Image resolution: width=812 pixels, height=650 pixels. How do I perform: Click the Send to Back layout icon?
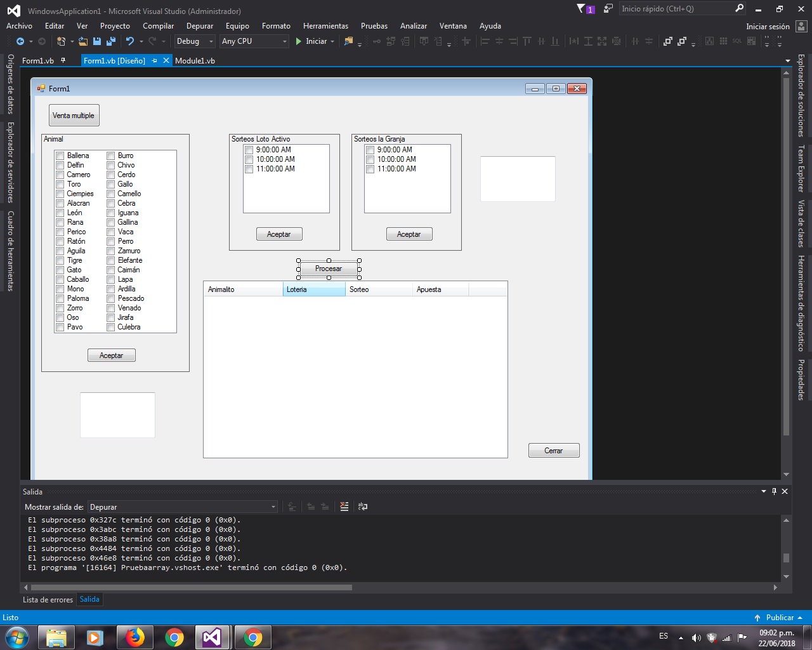point(682,41)
